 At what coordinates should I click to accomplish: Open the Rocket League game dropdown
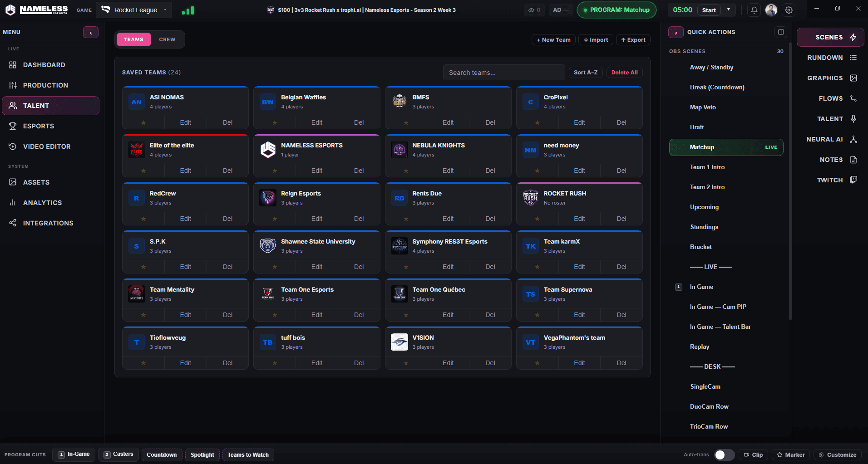click(x=134, y=10)
